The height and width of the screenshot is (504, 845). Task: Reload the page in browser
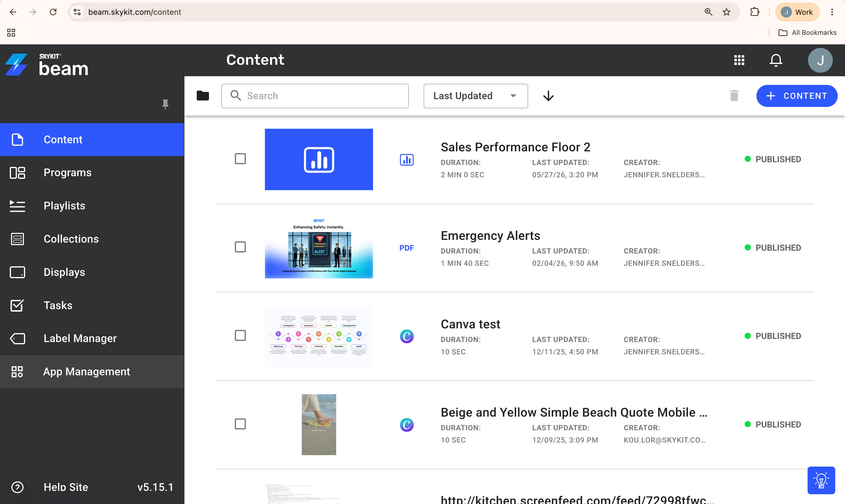click(53, 12)
